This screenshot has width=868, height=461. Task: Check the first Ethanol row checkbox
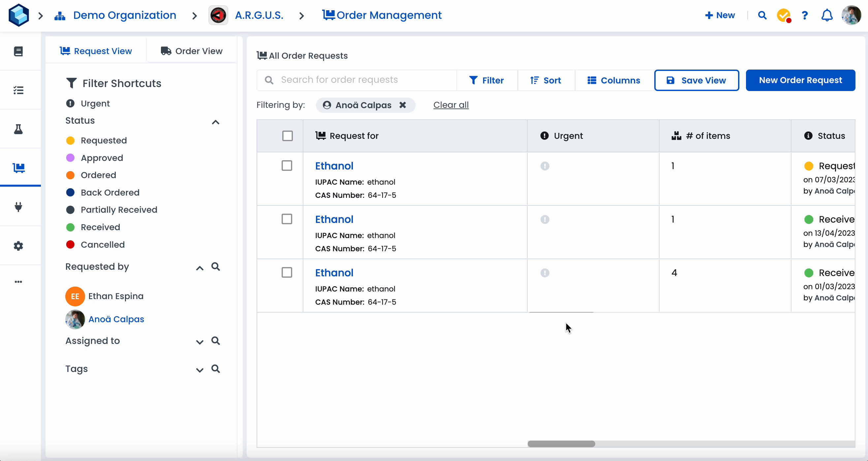pyautogui.click(x=287, y=166)
